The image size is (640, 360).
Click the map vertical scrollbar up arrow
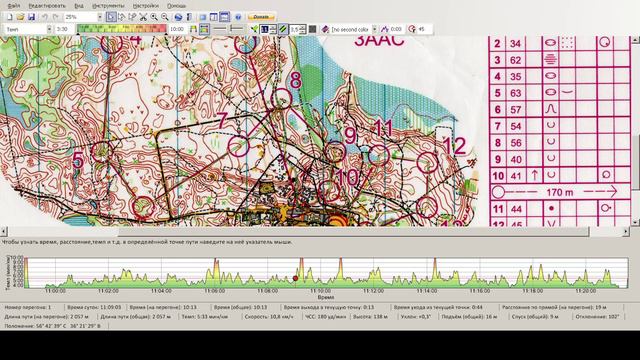636,40
